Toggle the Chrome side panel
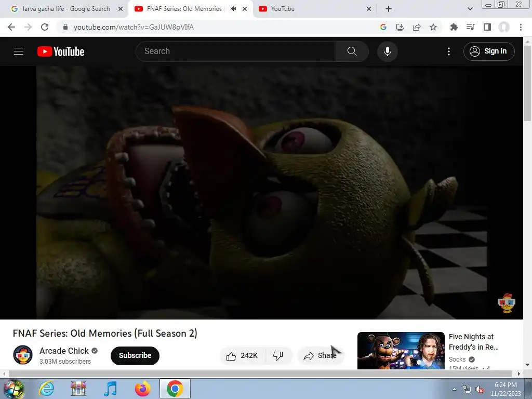This screenshot has width=532, height=399. point(487,27)
